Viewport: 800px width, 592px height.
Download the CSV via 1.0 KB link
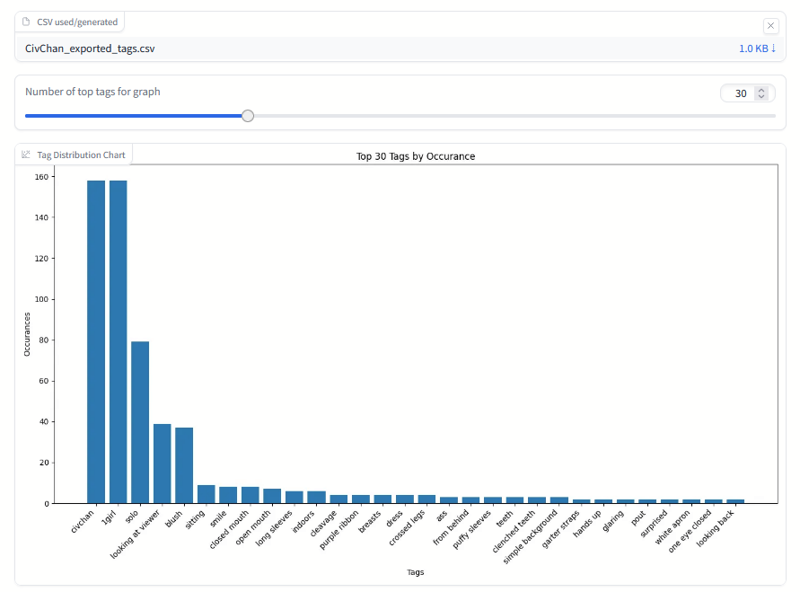(x=756, y=48)
